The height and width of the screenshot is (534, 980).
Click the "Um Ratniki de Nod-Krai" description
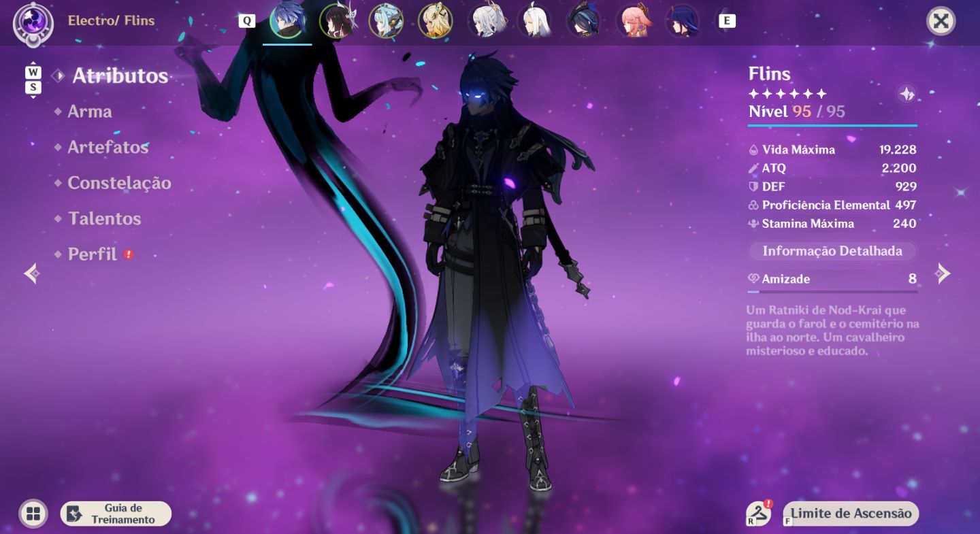click(833, 331)
